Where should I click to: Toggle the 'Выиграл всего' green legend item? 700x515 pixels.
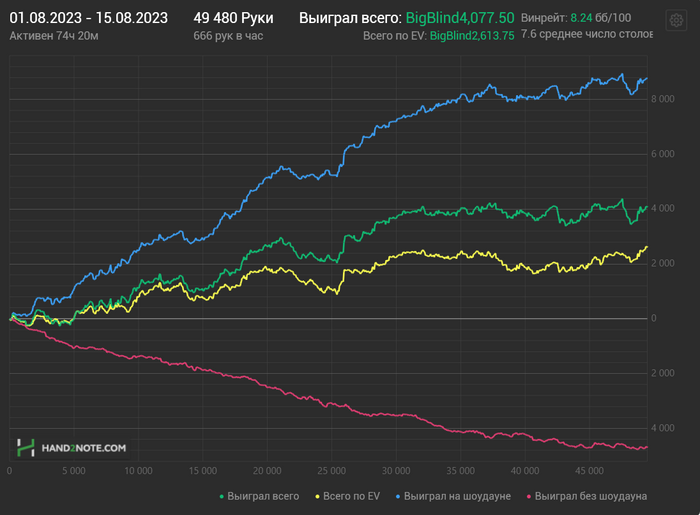[259, 496]
